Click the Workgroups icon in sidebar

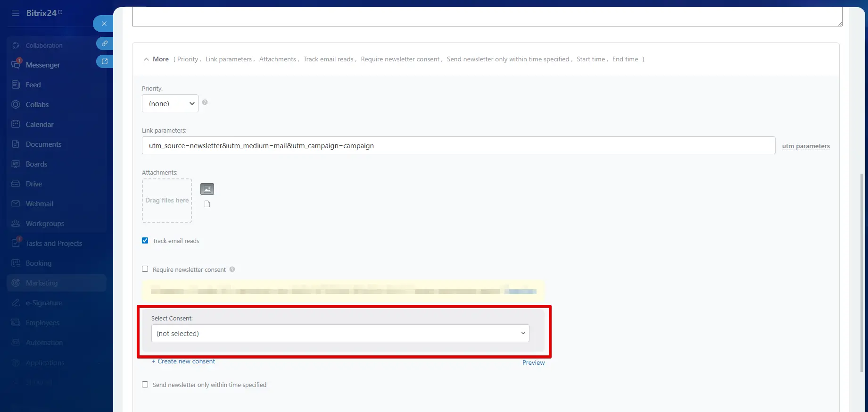tap(16, 223)
